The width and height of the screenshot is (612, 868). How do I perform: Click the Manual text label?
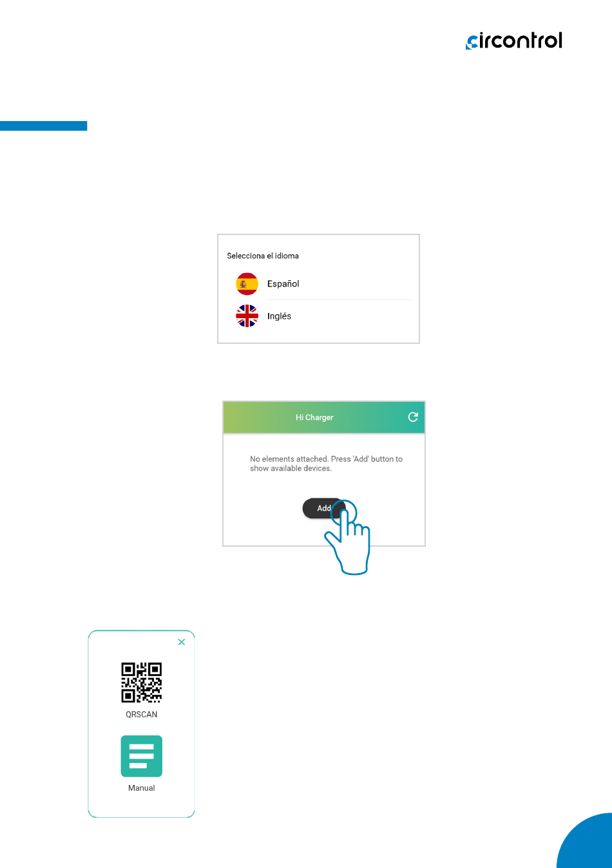point(142,788)
